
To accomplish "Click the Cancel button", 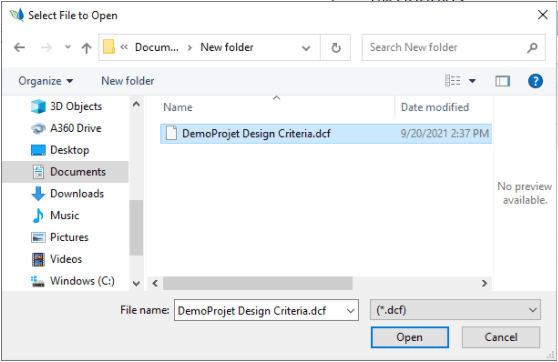I will click(x=501, y=337).
